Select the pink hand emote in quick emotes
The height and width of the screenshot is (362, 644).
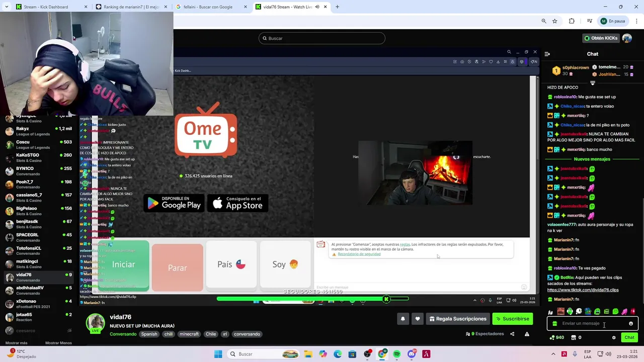pyautogui.click(x=624, y=312)
